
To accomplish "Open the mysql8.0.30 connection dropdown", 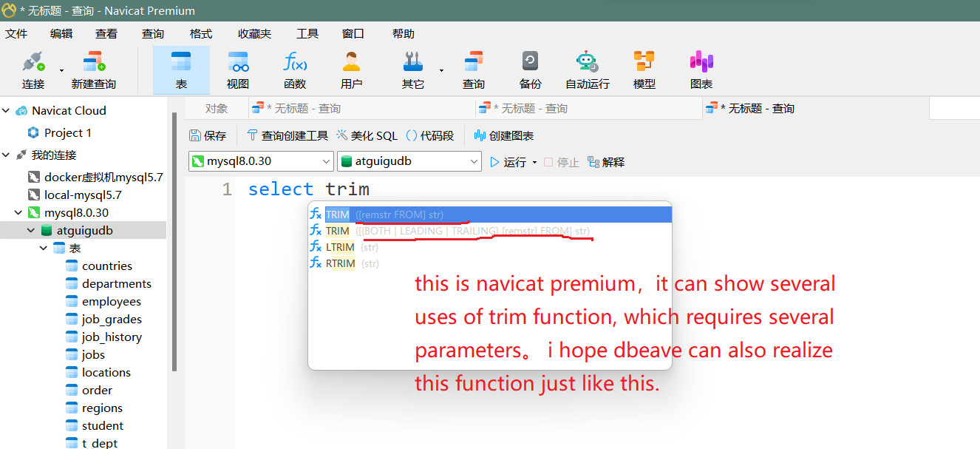I will [260, 161].
